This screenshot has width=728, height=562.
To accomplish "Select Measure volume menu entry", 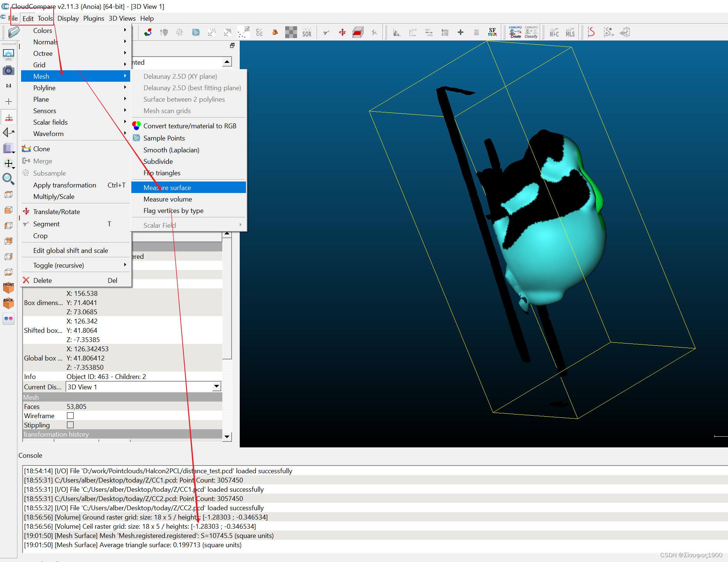I will (x=168, y=199).
